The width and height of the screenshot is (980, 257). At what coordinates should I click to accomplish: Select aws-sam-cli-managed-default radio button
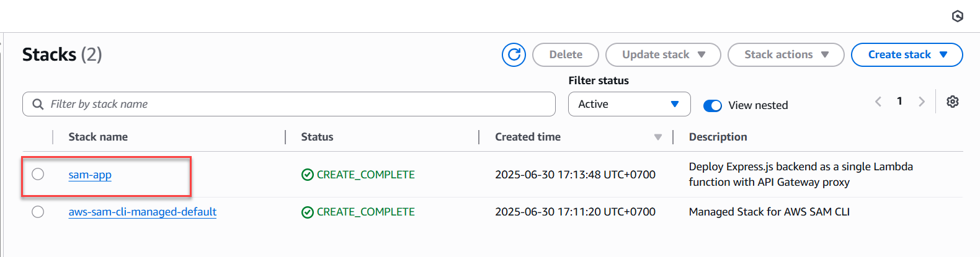click(x=38, y=212)
